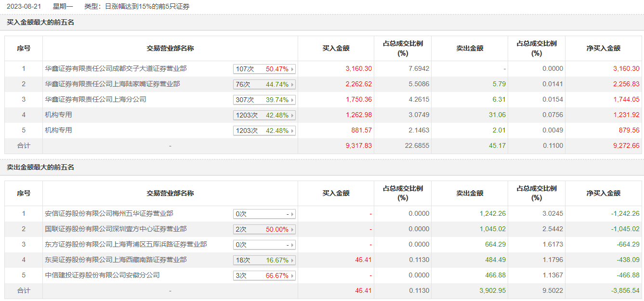Click 机构专用 in buy row 4
Viewport: 644px width, 301px height.
58,115
